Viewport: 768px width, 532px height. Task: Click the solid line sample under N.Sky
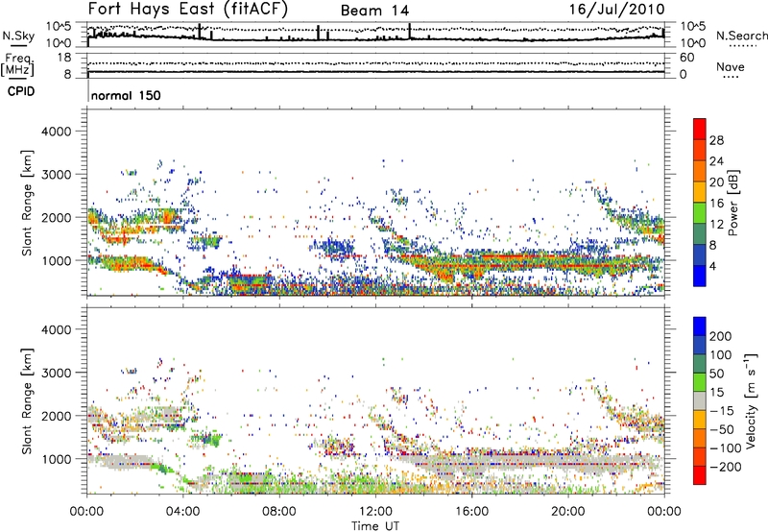pyautogui.click(x=18, y=45)
